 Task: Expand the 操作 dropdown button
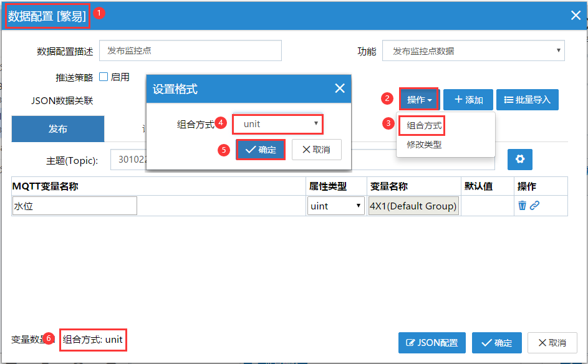pyautogui.click(x=419, y=100)
